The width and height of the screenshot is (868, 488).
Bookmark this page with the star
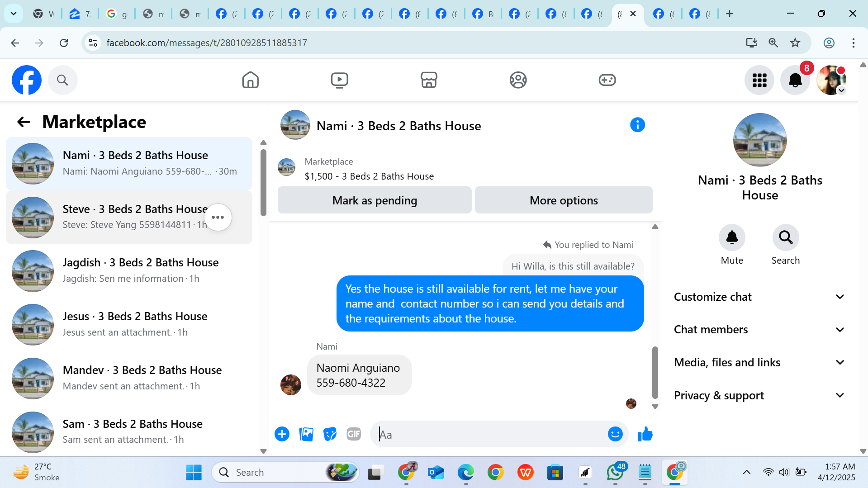click(x=795, y=43)
